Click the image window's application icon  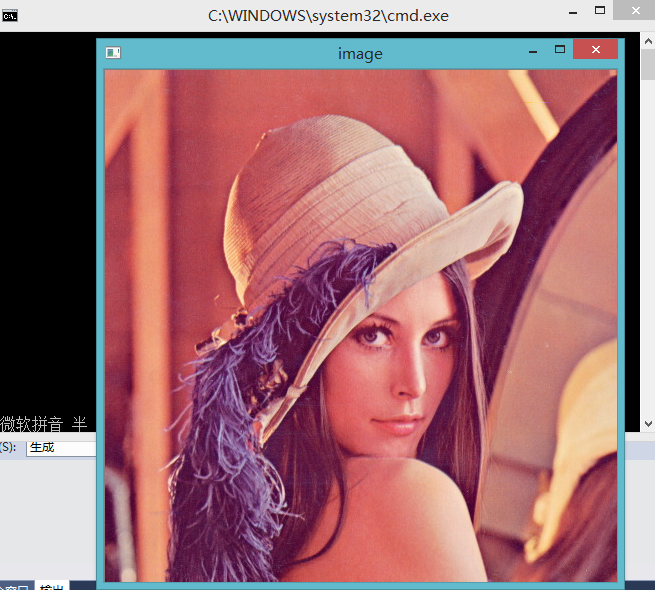113,53
